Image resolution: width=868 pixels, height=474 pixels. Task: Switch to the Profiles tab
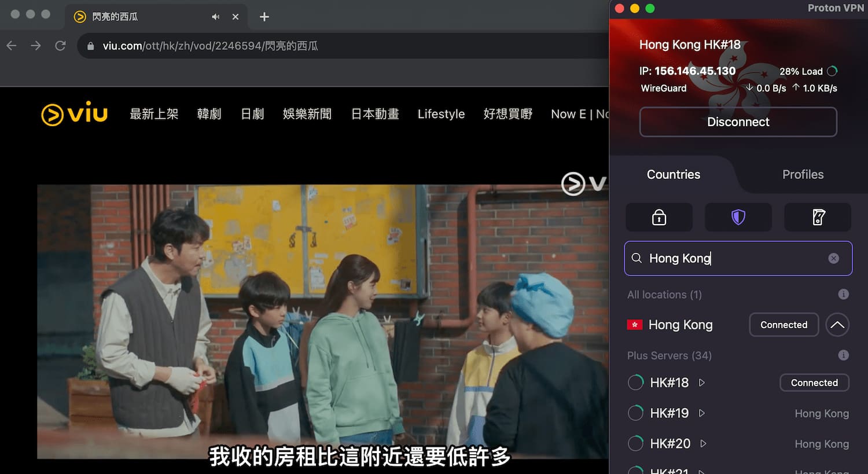803,174
